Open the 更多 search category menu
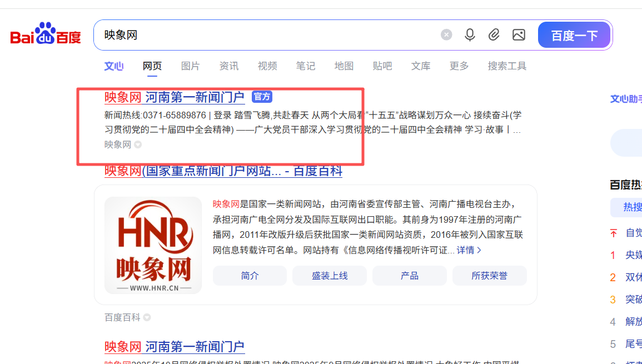Viewport: 642px width, 364px height. pos(459,66)
